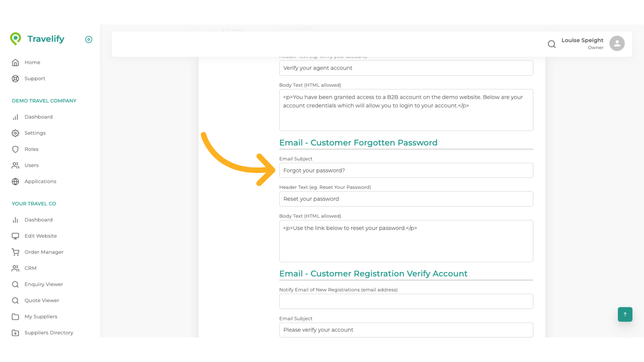
Task: Click the Verify your agent account field
Action: click(406, 68)
